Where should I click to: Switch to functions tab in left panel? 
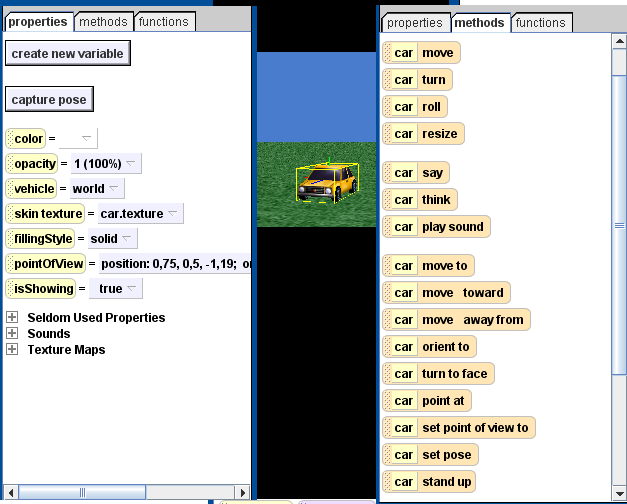(x=164, y=21)
